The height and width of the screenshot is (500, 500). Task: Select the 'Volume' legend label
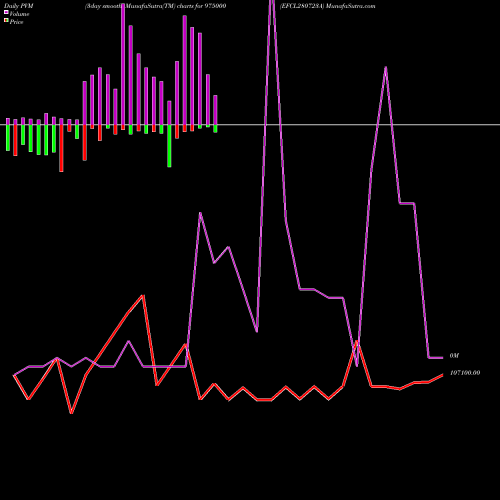(19, 14)
